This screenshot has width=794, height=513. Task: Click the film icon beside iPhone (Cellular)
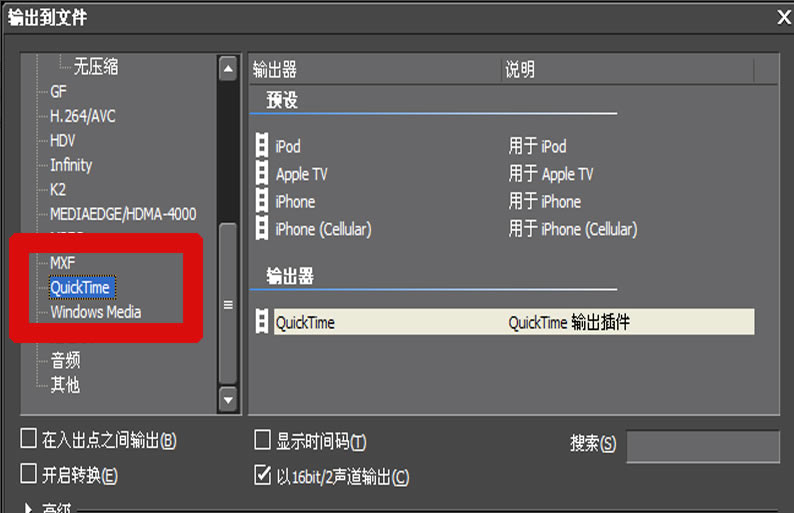262,229
